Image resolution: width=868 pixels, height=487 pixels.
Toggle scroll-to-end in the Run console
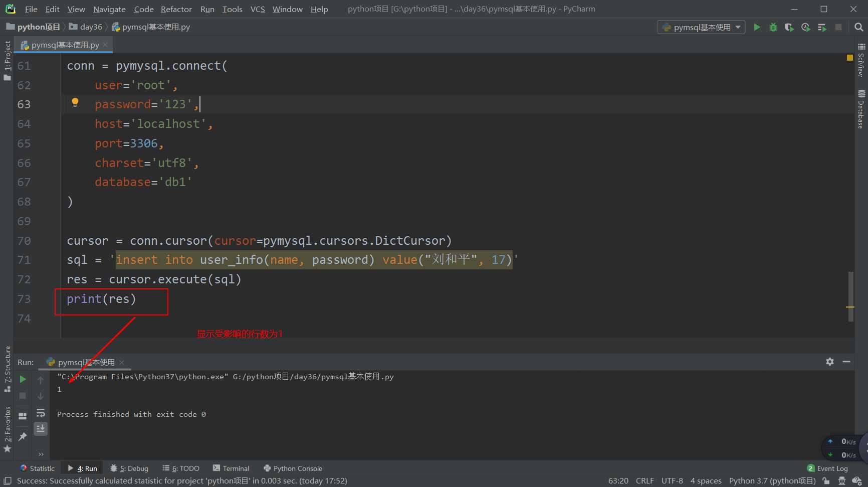[41, 428]
